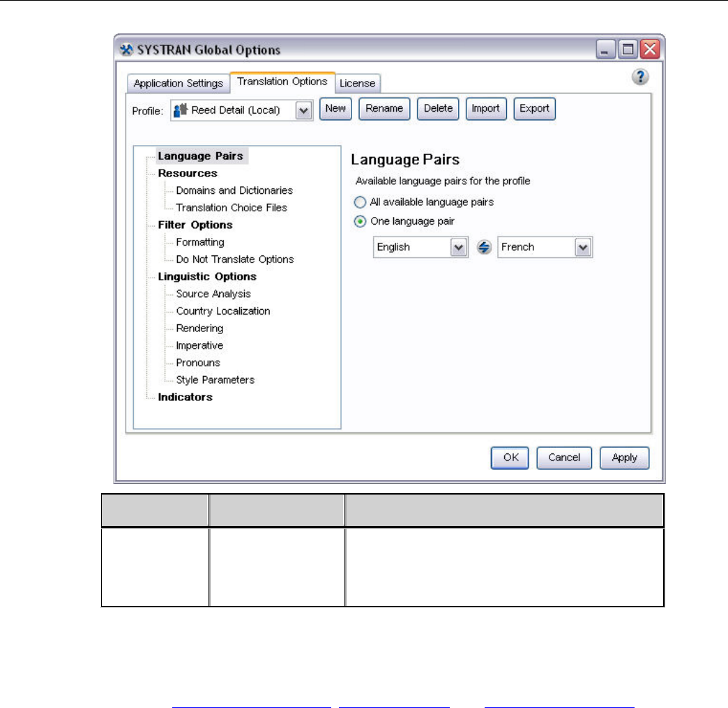Switch to License tab
728x708 pixels.
click(x=357, y=83)
